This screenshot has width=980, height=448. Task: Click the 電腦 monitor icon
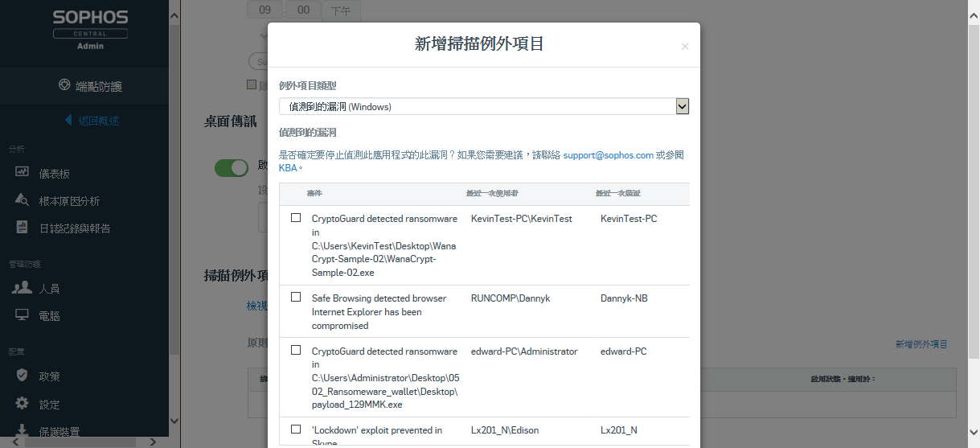[23, 315]
